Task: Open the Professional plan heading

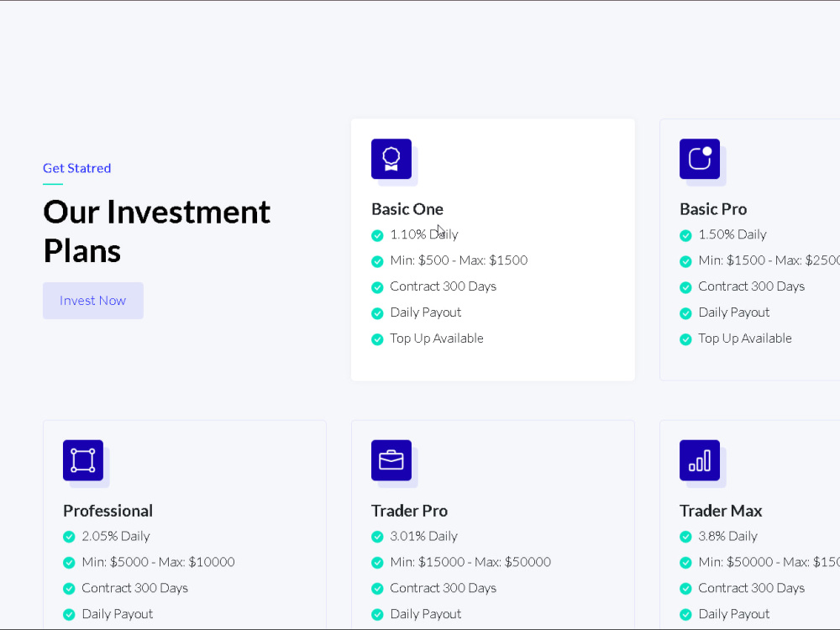Action: pos(108,511)
